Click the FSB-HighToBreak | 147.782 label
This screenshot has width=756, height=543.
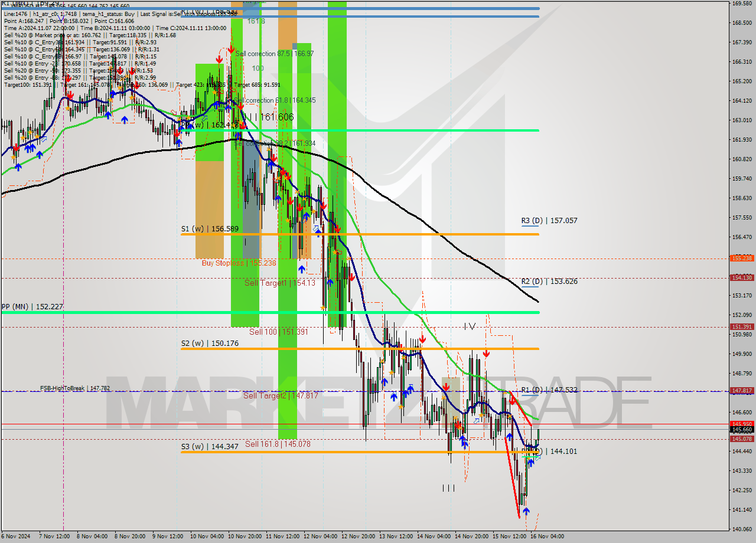(75, 388)
